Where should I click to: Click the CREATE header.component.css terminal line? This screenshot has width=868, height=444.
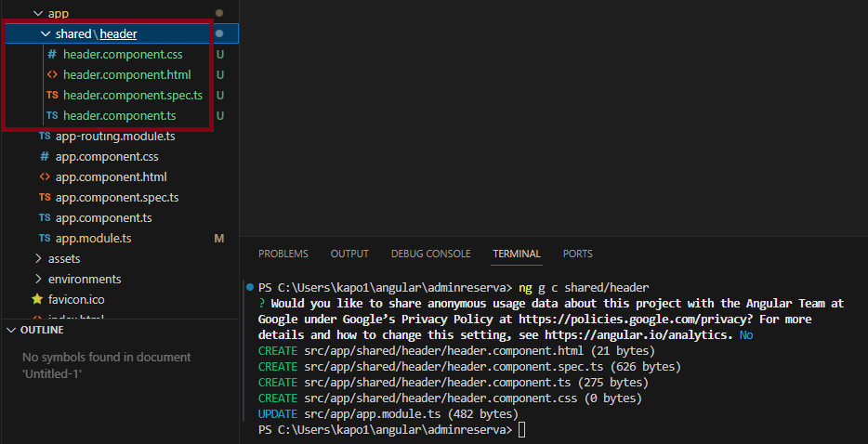coord(450,398)
